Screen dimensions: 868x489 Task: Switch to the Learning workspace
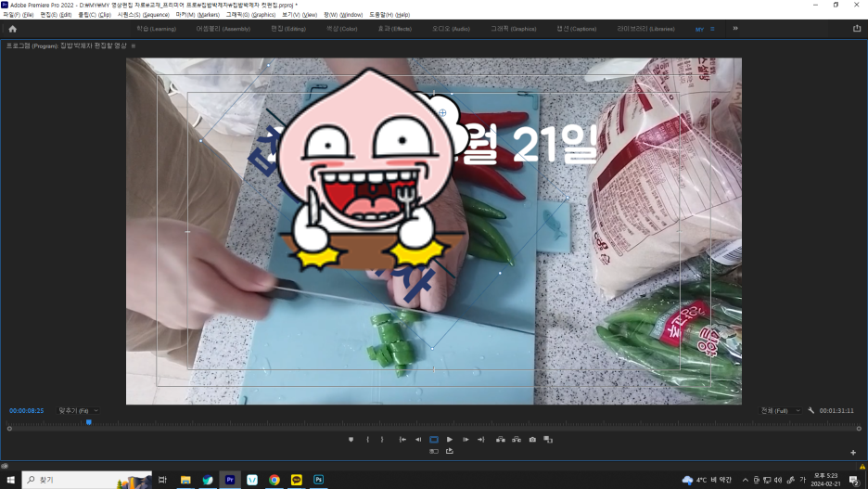click(156, 29)
